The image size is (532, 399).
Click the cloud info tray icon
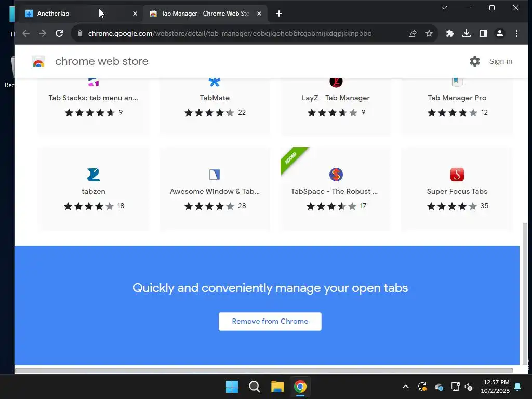click(x=438, y=387)
